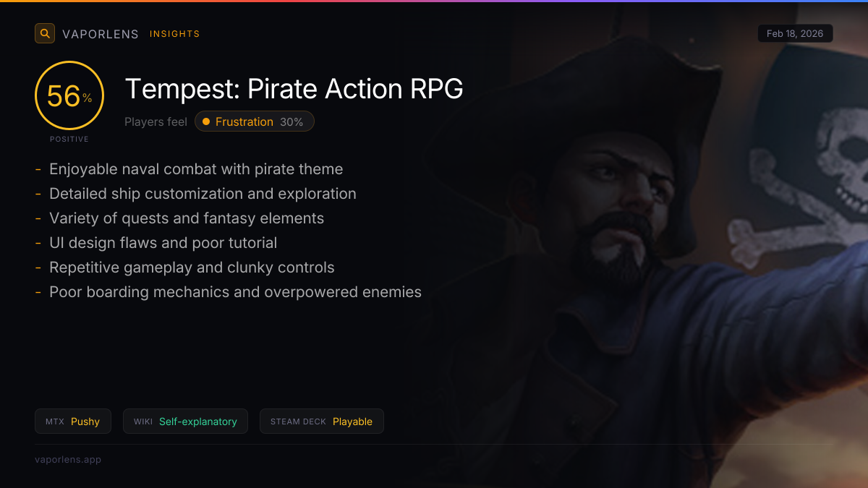The width and height of the screenshot is (868, 488).
Task: Click the VaporLens magnifier logo icon
Action: point(45,33)
